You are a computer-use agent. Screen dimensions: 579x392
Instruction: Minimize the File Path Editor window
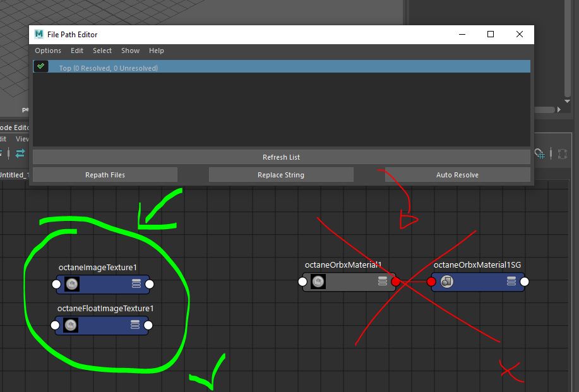[462, 34]
